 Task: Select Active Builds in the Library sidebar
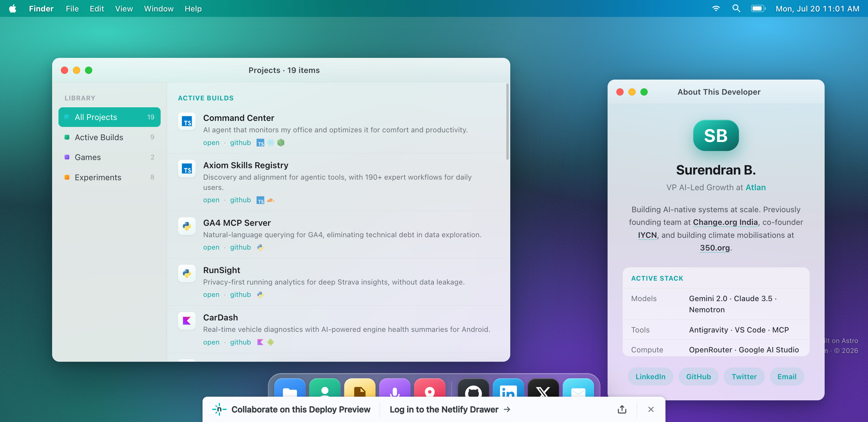click(x=109, y=137)
